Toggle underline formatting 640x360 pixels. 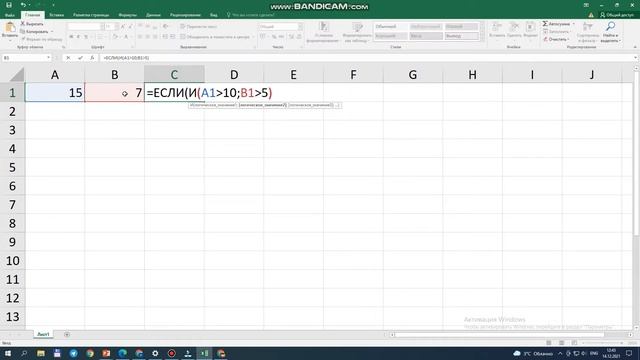pyautogui.click(x=86, y=37)
